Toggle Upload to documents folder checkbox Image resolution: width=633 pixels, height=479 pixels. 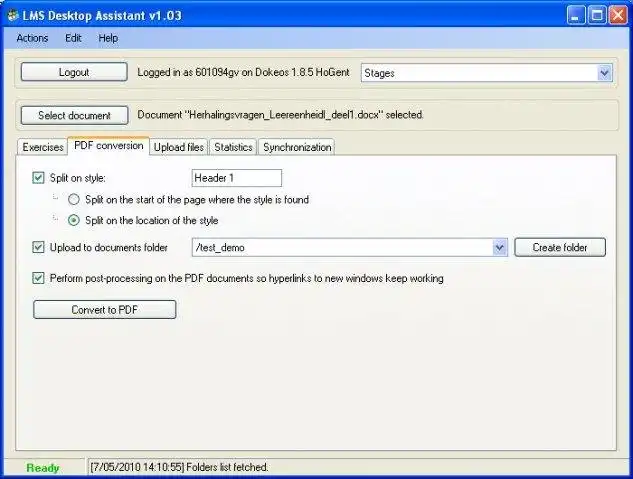[x=38, y=247]
